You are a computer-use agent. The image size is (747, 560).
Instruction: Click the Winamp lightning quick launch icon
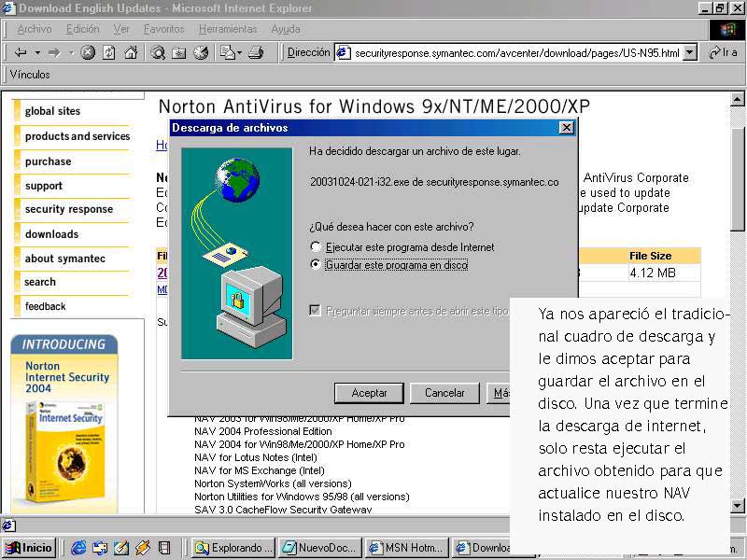143,548
